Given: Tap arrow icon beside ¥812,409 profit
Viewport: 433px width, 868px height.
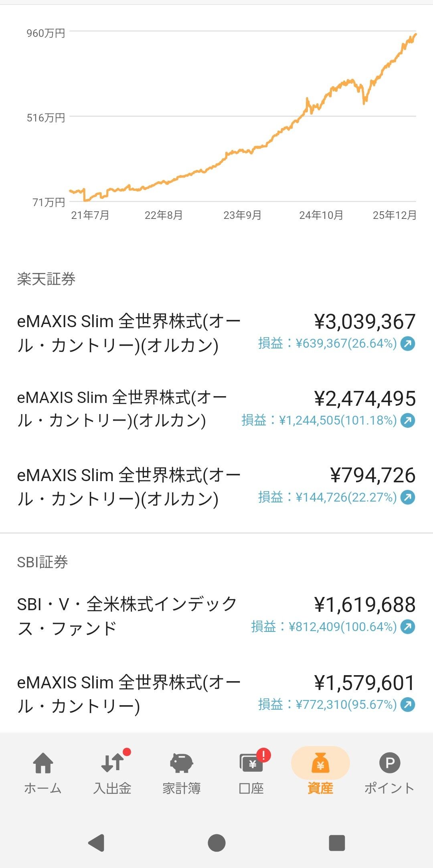Looking at the screenshot, I should point(408,627).
